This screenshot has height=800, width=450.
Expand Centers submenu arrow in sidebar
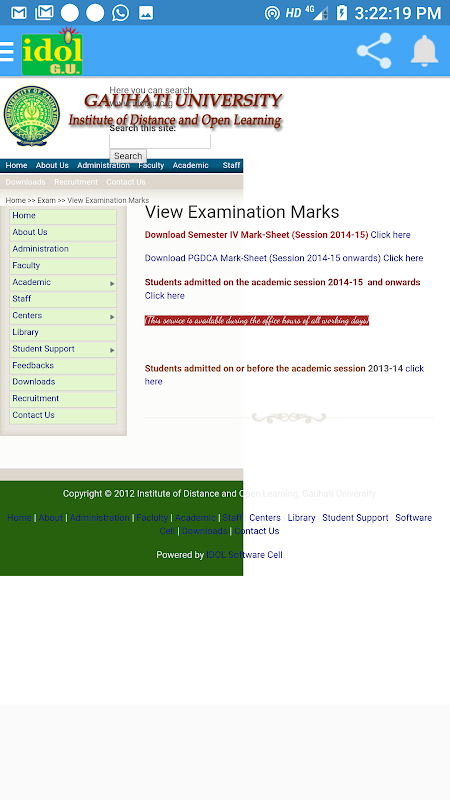coord(112,316)
